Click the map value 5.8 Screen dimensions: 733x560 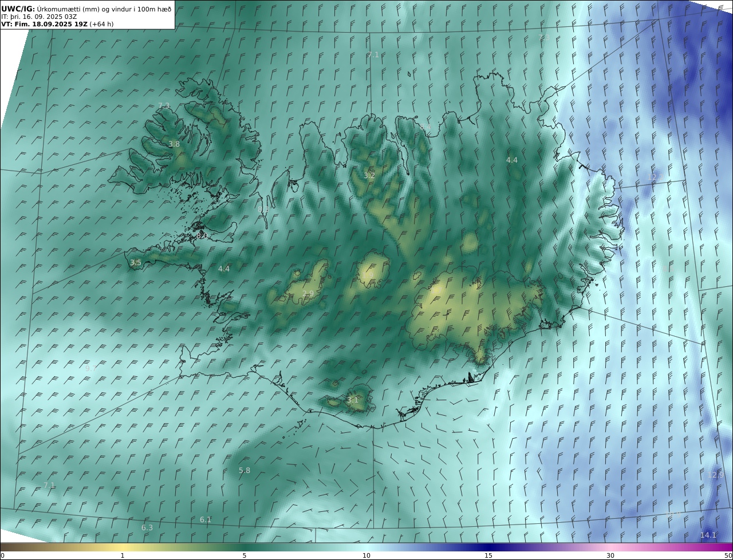pos(245,470)
